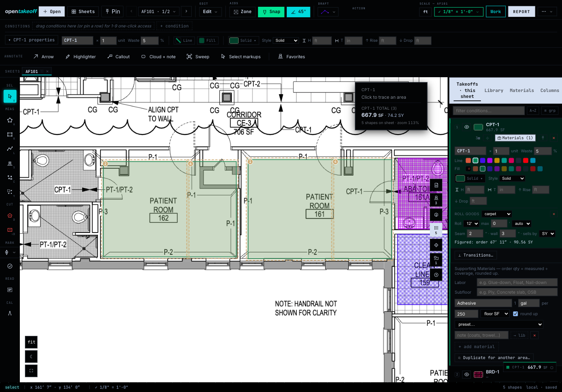Toggle visibility of CPT-1 condition
Screen dimensions: 562x392
[x=467, y=127]
